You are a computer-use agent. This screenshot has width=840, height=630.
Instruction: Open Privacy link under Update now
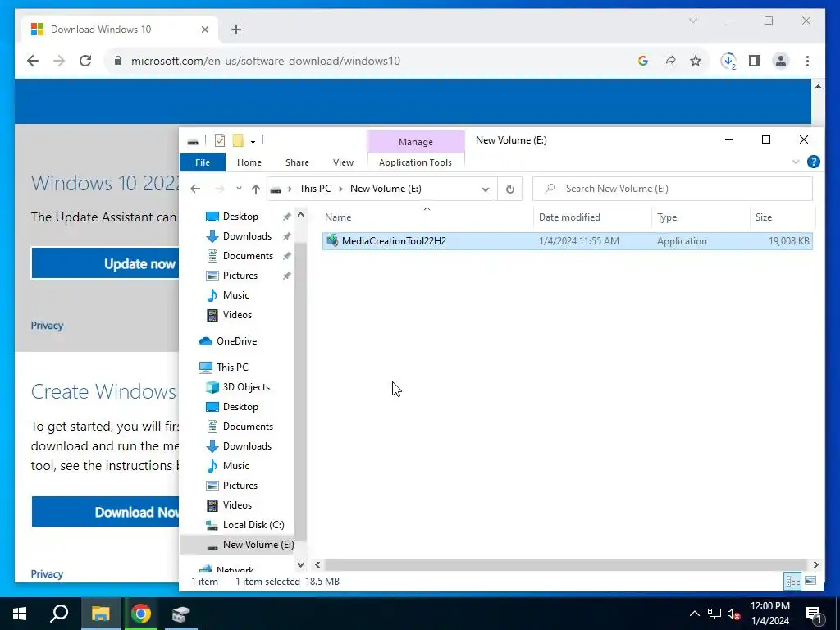(x=47, y=326)
